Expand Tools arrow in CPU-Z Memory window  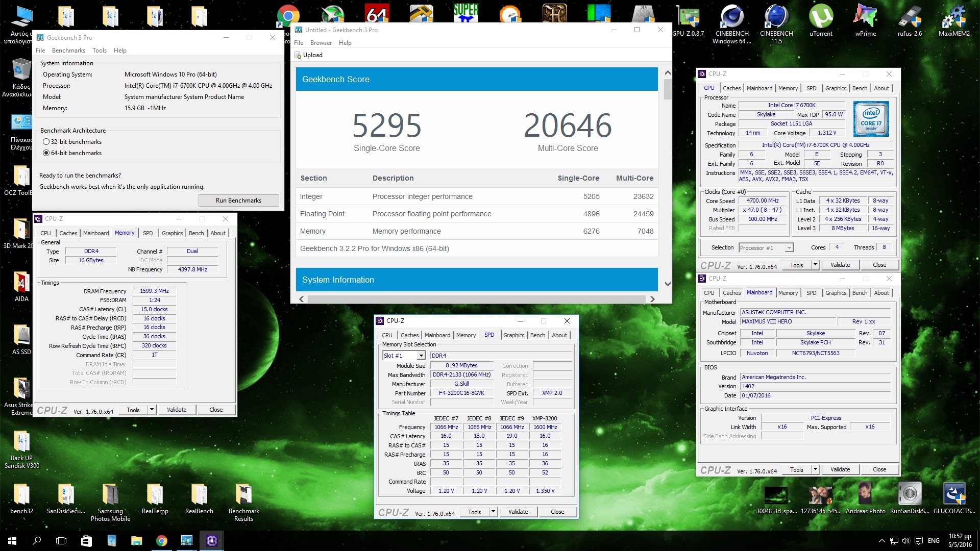click(x=152, y=410)
